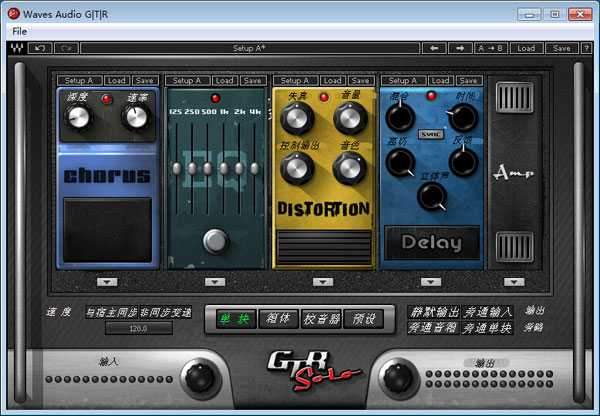600x416 pixels.
Task: Expand the dropdown arrow below the Chorus pedal
Action: click(107, 282)
